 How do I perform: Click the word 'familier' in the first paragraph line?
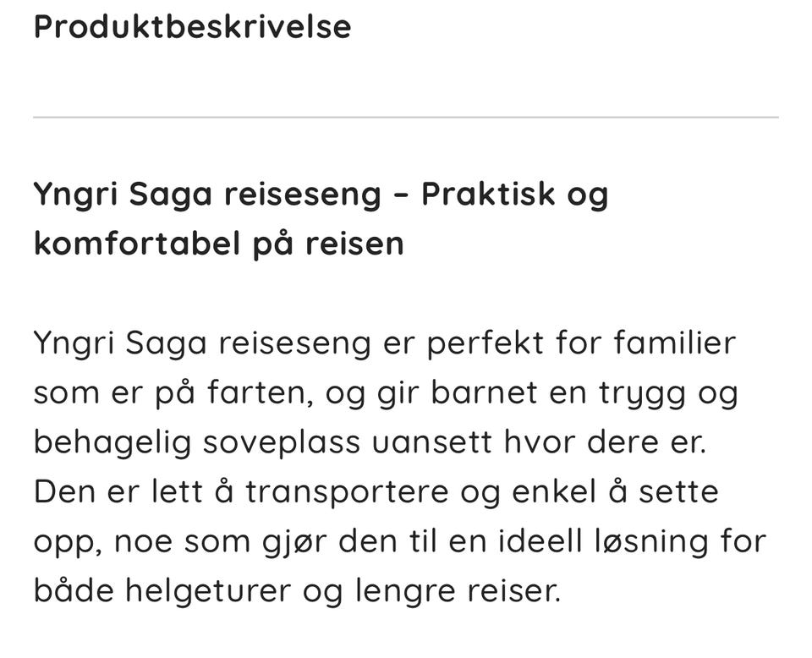coord(674,343)
